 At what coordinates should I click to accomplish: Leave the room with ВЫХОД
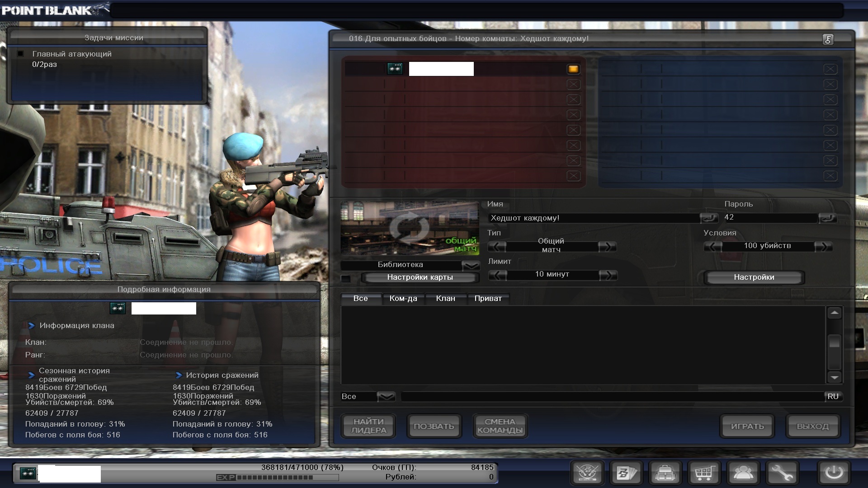coord(813,426)
